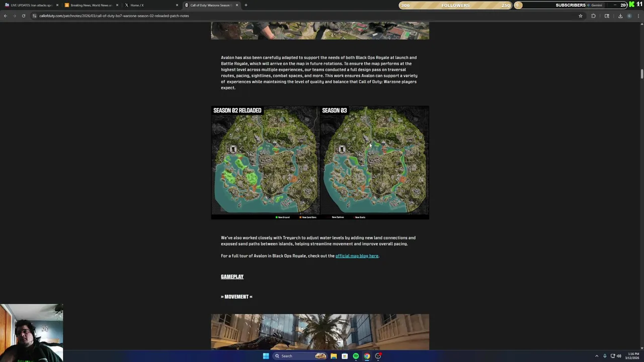644x362 pixels.
Task: Close the LIVE UPDATES Iran attacks tab
Action: (57, 5)
